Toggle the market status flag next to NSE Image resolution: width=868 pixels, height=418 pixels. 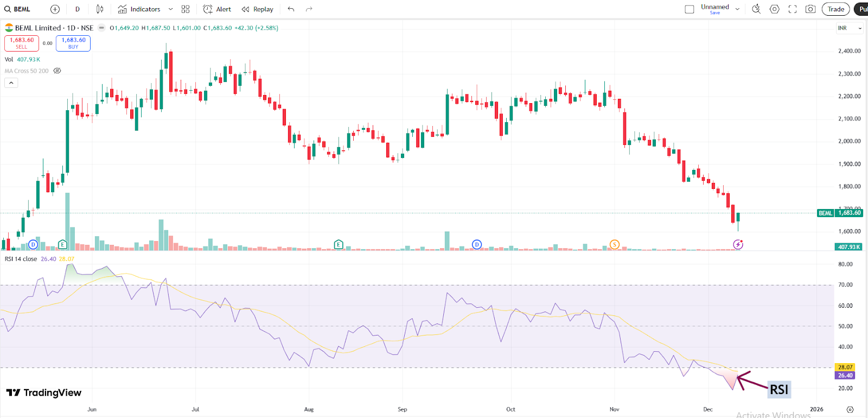[101, 28]
